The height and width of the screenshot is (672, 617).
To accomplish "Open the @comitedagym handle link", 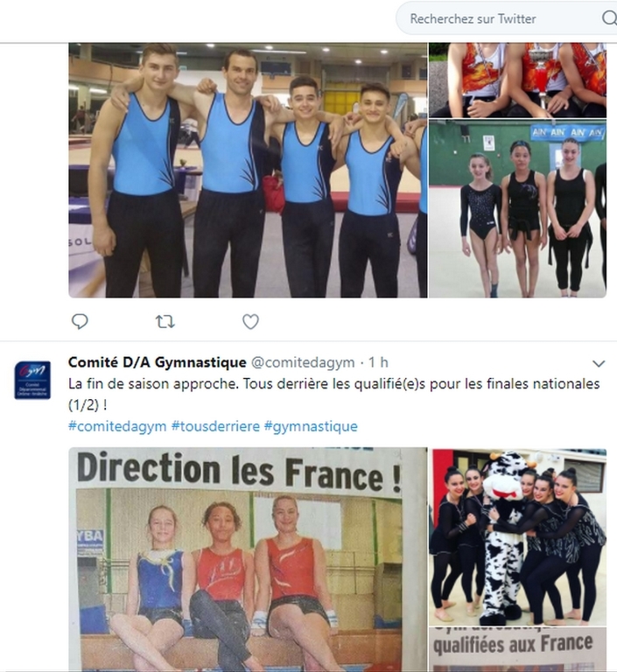I will (x=303, y=362).
